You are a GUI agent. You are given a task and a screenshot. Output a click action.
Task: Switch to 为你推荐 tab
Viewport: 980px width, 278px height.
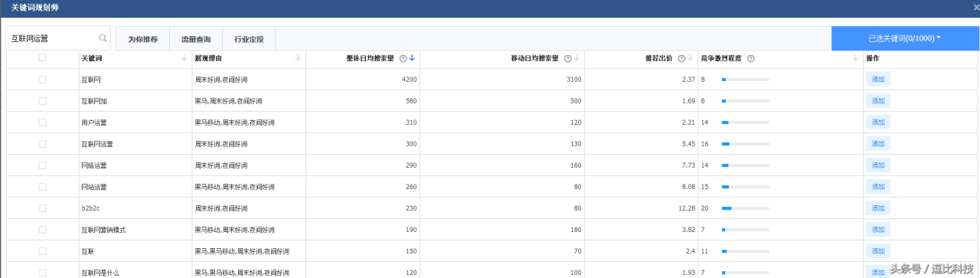tap(142, 39)
